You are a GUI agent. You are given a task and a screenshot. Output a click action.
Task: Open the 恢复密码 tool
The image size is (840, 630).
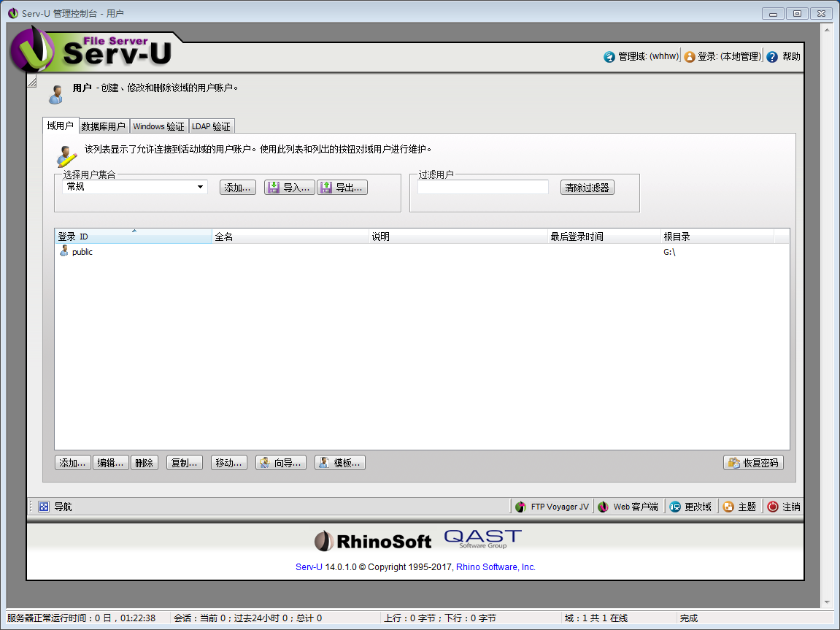click(x=753, y=462)
